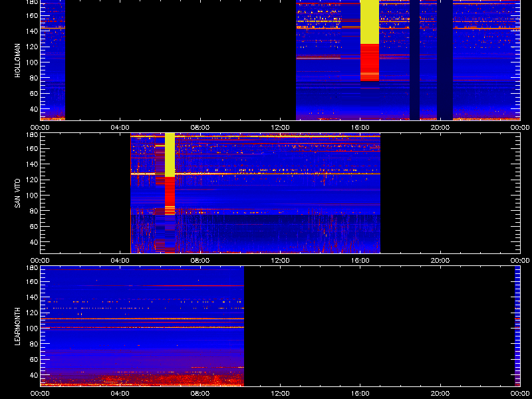Screen dimensions: 532x399
Task: Click frequency label 40 on Holloman axis
Action: click(33, 109)
